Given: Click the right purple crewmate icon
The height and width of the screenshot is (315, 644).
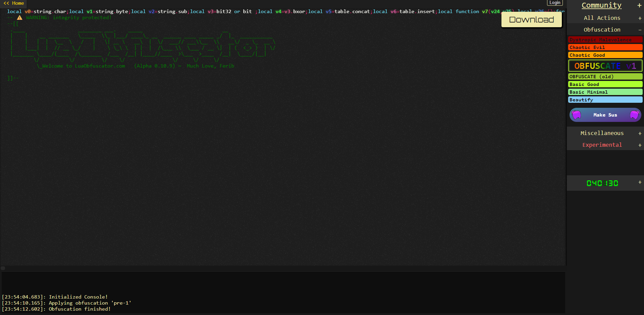Looking at the screenshot, I should (634, 115).
